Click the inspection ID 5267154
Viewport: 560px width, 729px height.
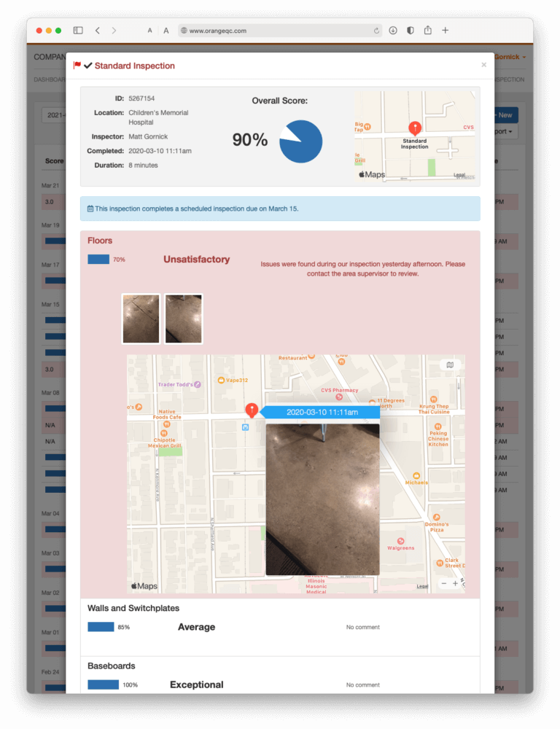[x=141, y=98]
